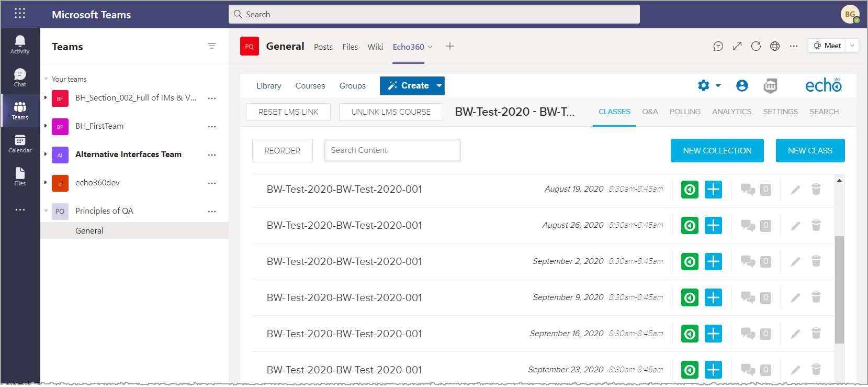Click the NEW COLLECTION button
Viewport: 868px width, 387px height.
pyautogui.click(x=717, y=151)
